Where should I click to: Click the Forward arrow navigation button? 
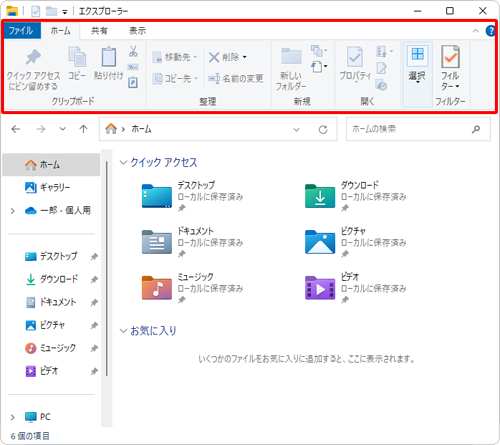[41, 129]
